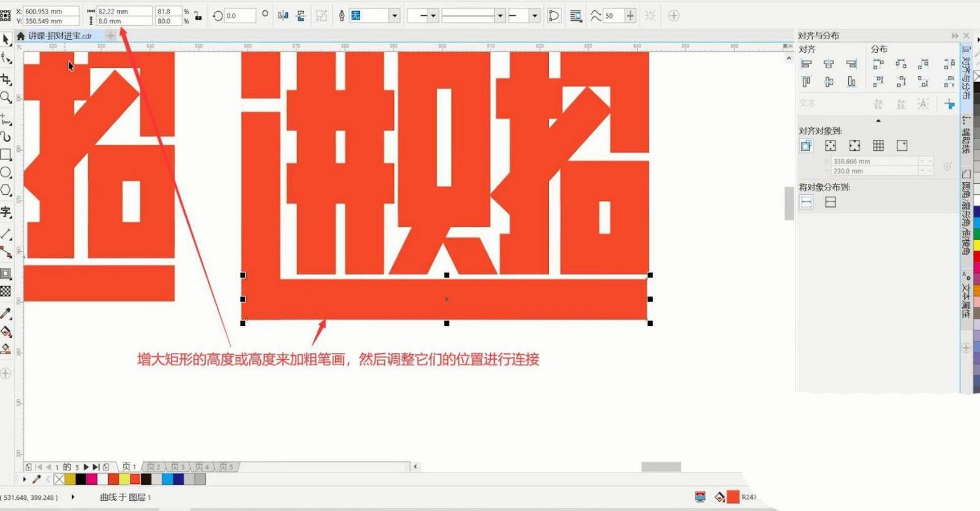
Task: Expand the palette flyout arrow at bottom
Action: [x=24, y=479]
